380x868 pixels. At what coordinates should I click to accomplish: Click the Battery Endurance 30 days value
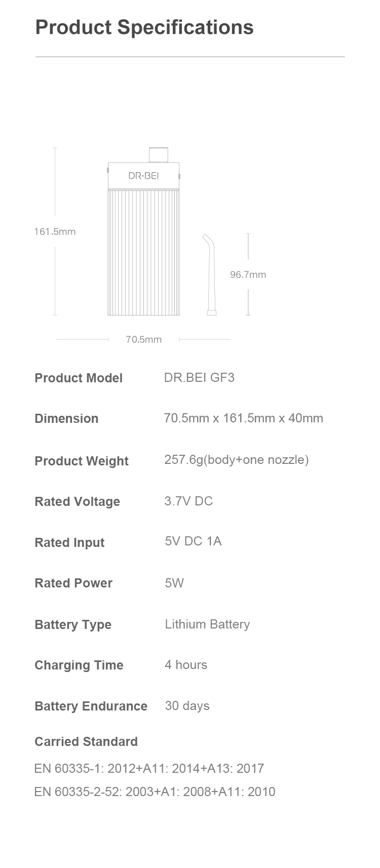pyautogui.click(x=187, y=706)
